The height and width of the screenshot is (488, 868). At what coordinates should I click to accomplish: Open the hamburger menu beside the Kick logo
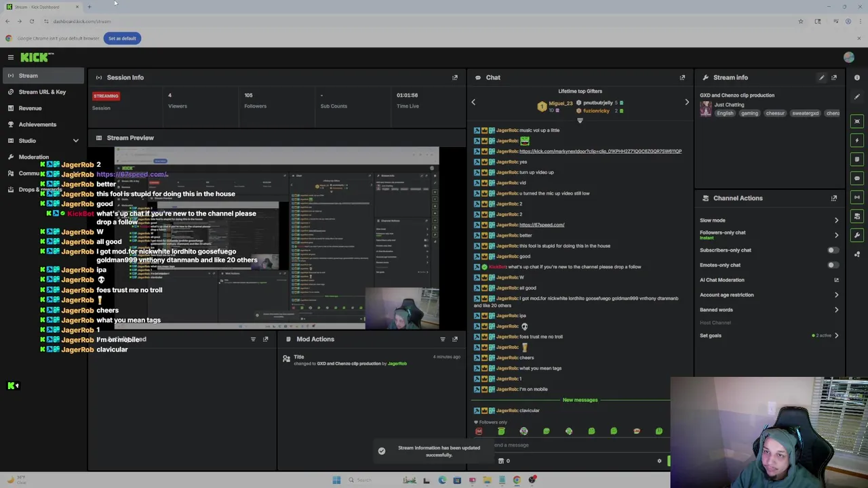10,58
